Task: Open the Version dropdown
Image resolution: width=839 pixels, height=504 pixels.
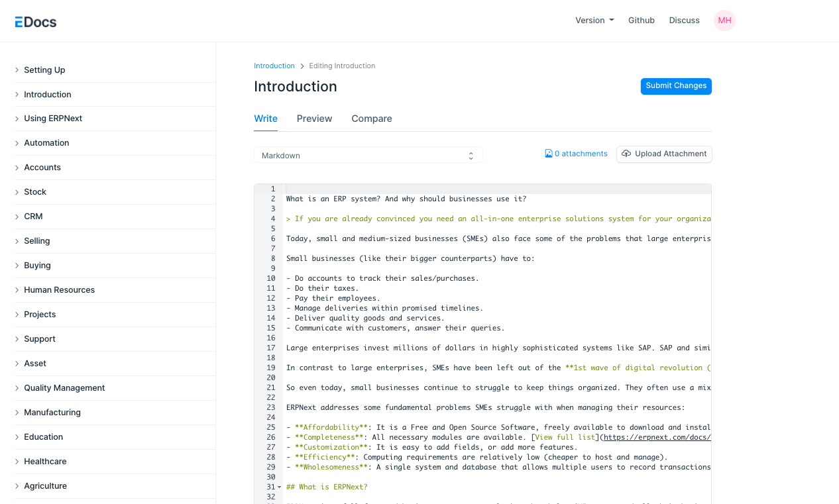Action: pos(594,21)
